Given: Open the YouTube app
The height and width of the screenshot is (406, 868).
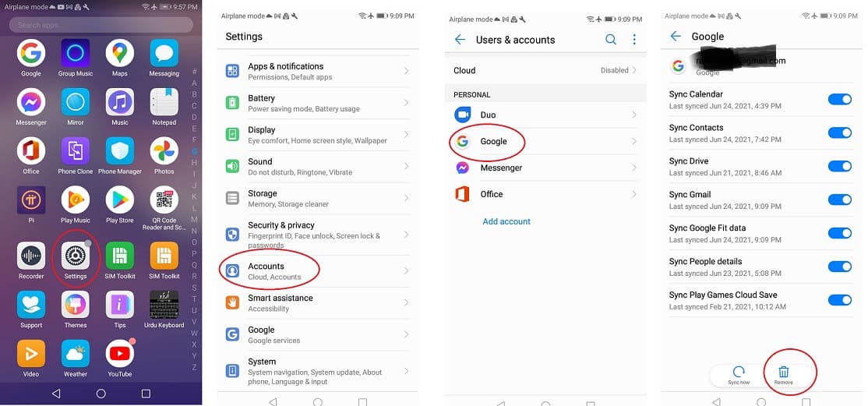Looking at the screenshot, I should tap(119, 355).
